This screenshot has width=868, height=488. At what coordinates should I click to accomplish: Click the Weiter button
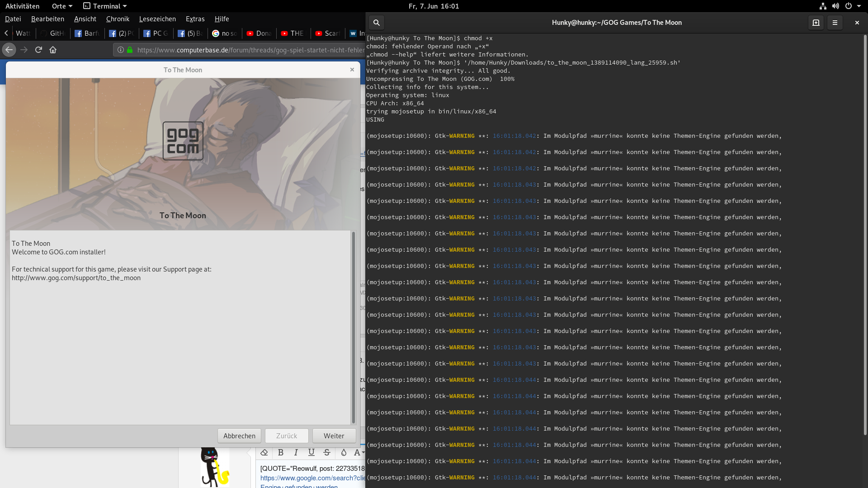click(334, 436)
